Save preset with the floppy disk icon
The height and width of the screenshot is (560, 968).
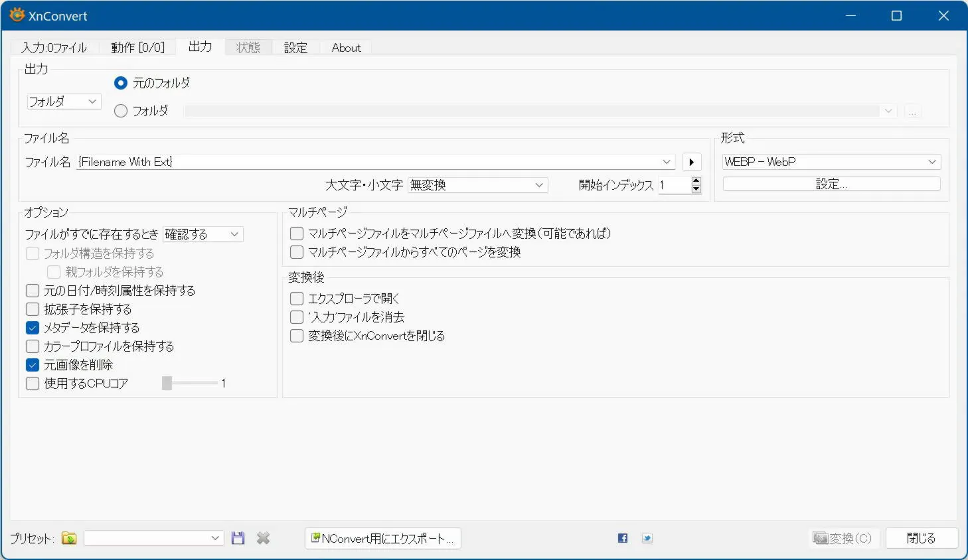238,538
